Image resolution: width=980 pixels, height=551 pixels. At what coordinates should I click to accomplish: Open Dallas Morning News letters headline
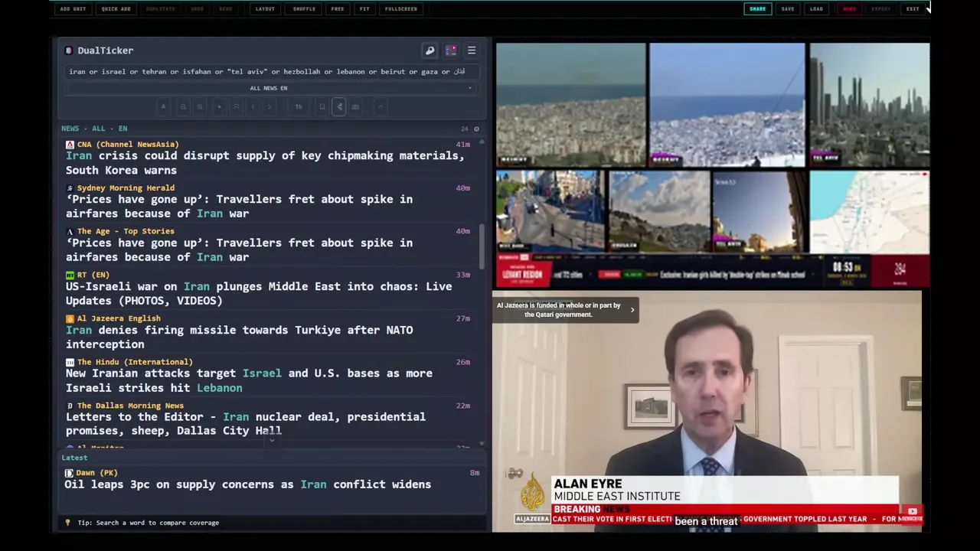[246, 424]
